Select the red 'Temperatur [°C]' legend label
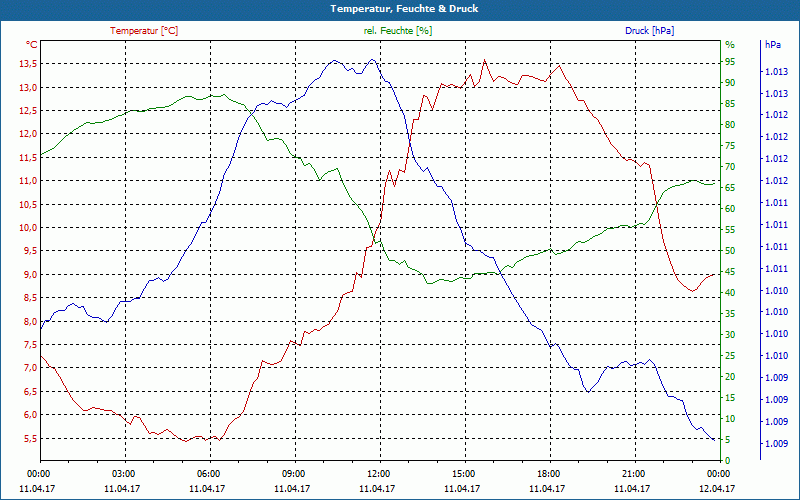The height and width of the screenshot is (500, 800). pyautogui.click(x=144, y=31)
